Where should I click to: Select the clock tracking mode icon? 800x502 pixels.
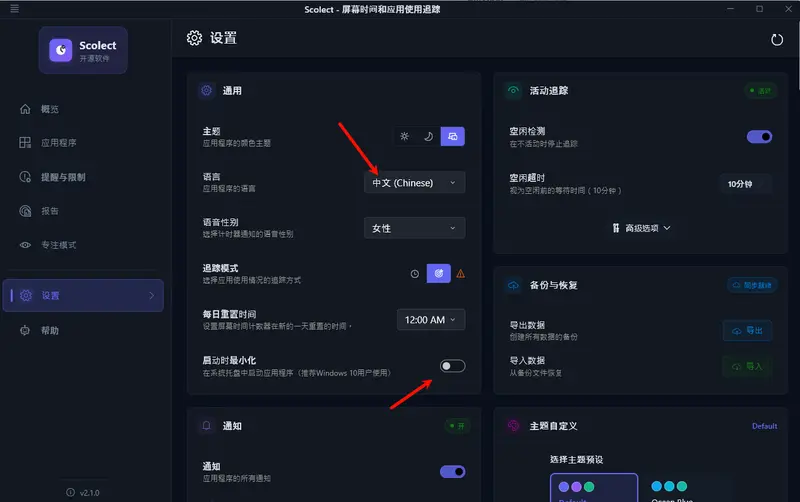[415, 274]
